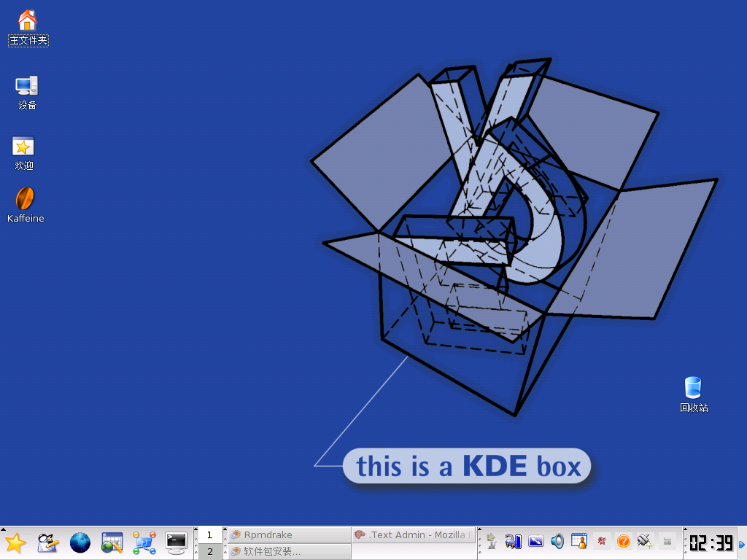The height and width of the screenshot is (560, 747).
Task: Open the network plug tray icon
Action: pos(644,541)
